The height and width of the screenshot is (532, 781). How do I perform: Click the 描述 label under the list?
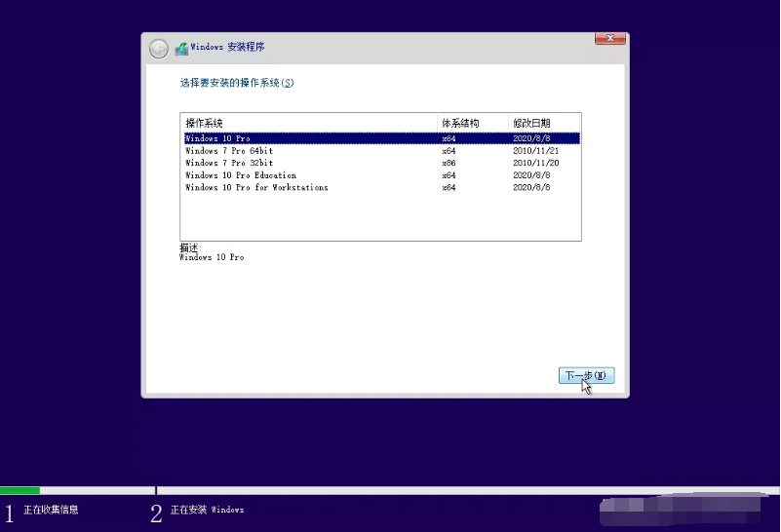click(190, 247)
